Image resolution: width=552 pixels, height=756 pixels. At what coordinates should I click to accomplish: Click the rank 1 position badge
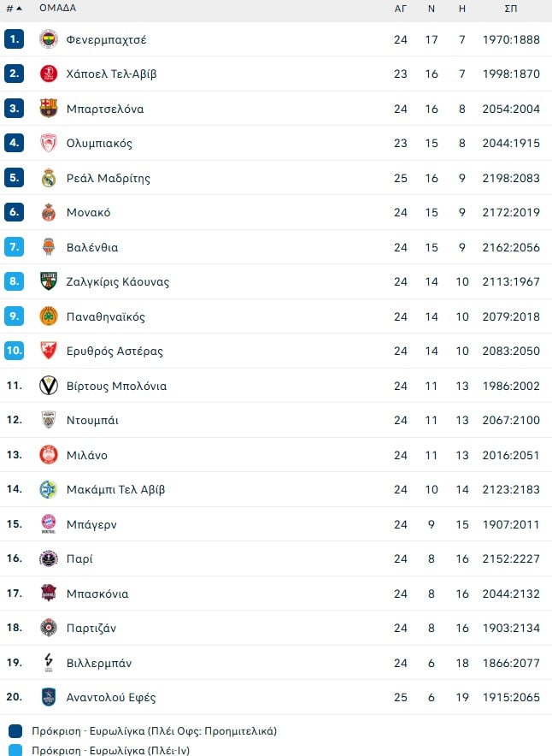tap(14, 39)
